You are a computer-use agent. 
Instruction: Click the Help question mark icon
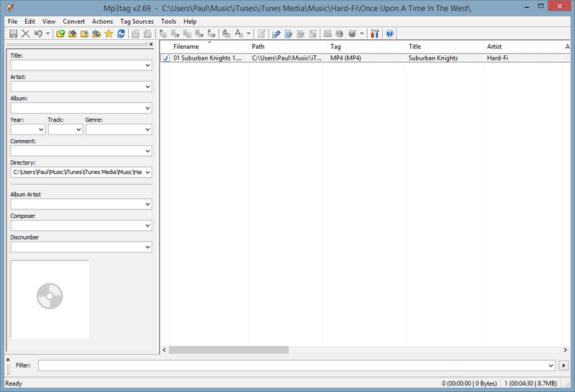point(390,34)
